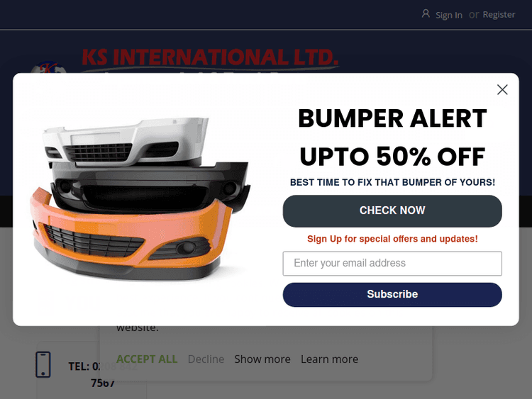
Task: Click the CHECK NOW button
Action: 392,211
